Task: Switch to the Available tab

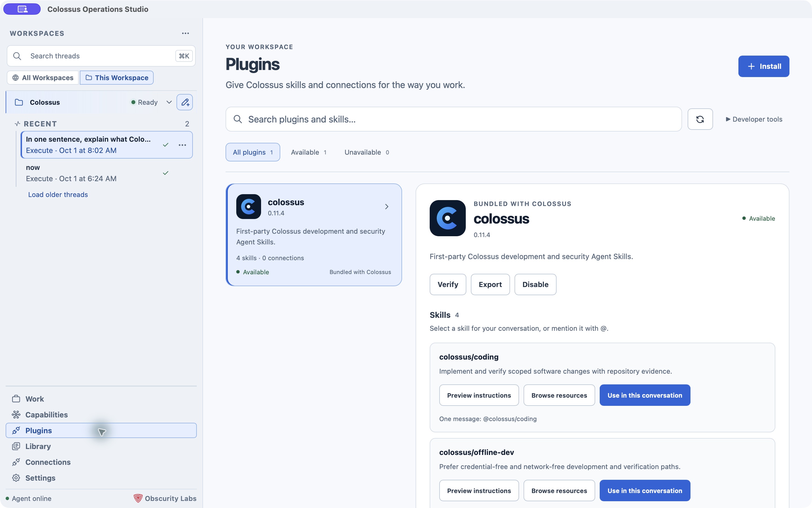Action: click(308, 152)
